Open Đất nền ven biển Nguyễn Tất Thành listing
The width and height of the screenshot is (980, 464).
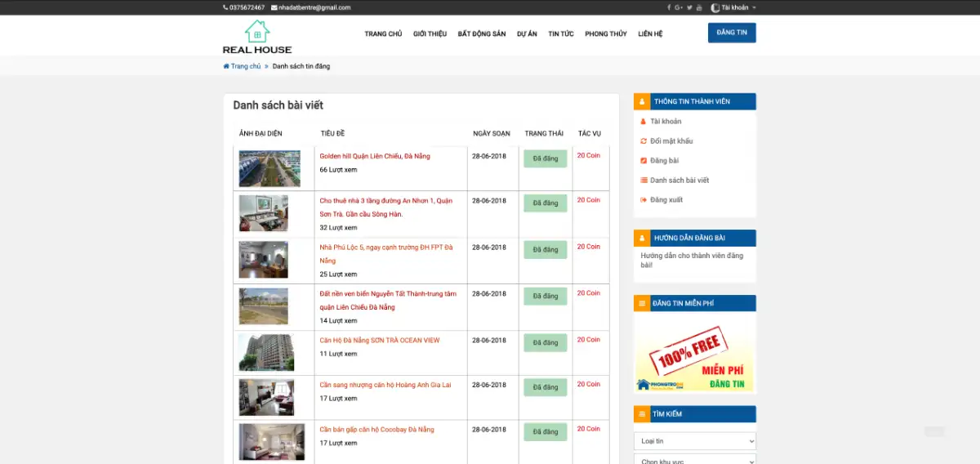(x=388, y=300)
